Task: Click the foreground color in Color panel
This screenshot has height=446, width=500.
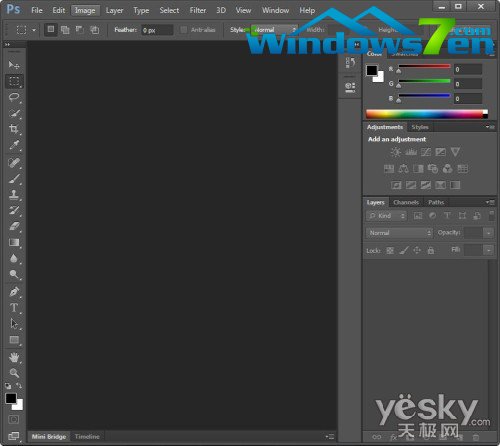Action: [372, 70]
